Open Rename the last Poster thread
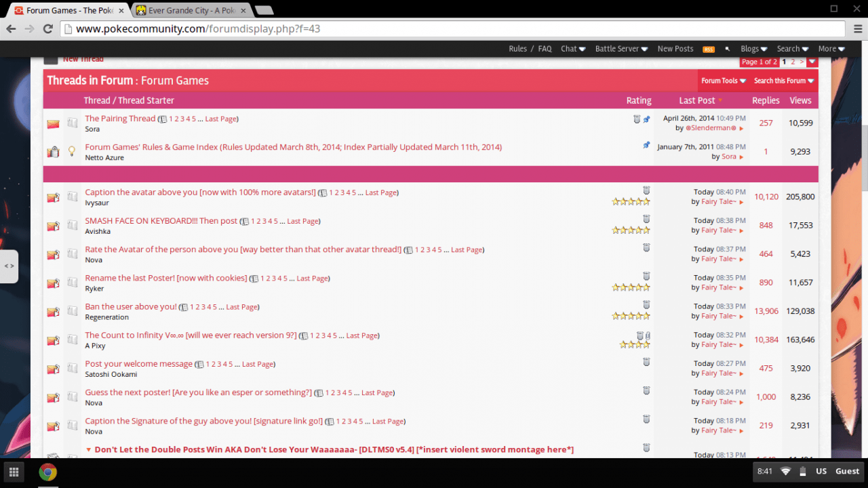 click(x=165, y=279)
